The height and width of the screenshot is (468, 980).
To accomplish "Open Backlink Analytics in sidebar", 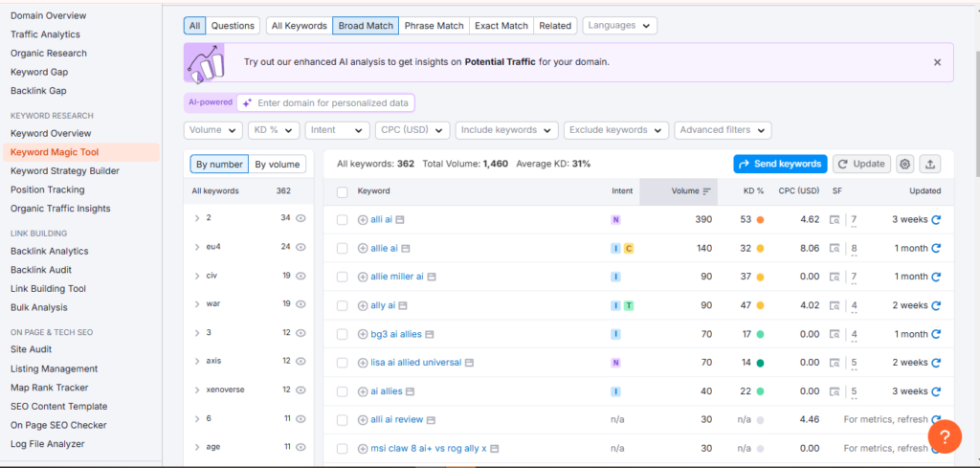I will (x=50, y=251).
